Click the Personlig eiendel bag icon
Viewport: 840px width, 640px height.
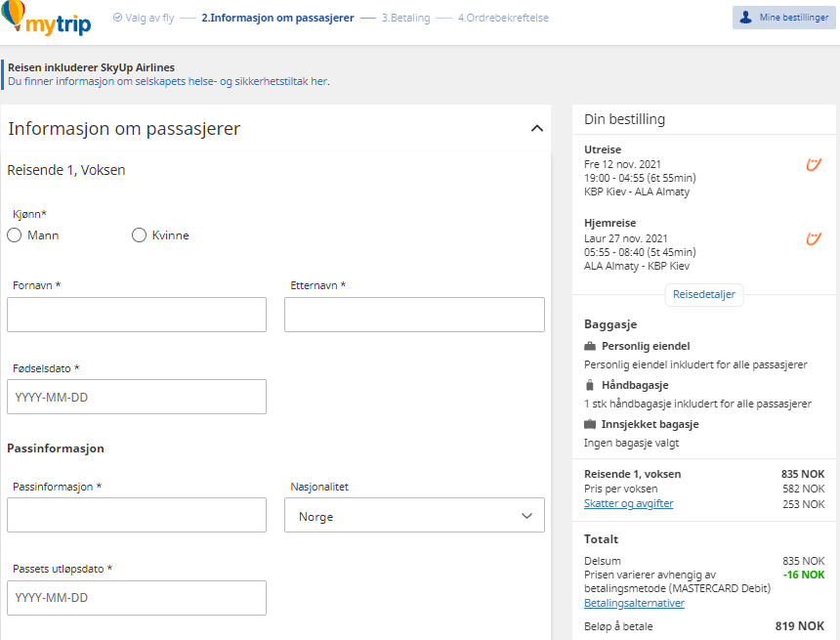pyautogui.click(x=590, y=346)
